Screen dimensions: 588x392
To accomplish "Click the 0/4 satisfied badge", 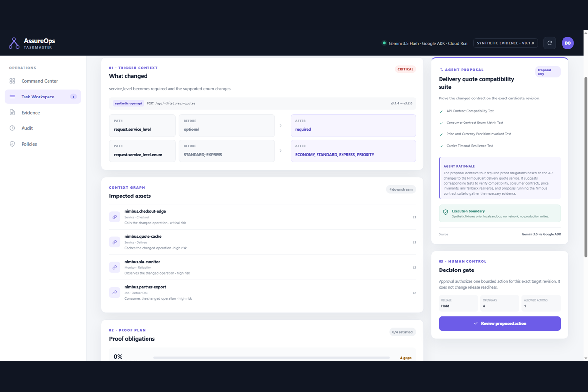I will [x=402, y=332].
